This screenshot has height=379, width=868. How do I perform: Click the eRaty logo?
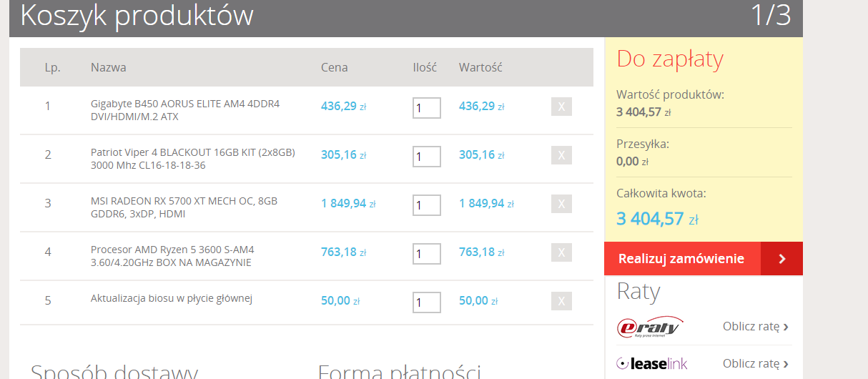[x=650, y=327]
